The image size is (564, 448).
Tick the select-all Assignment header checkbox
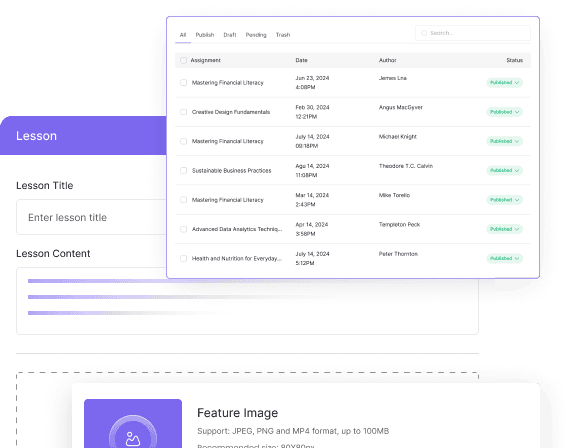point(183,60)
